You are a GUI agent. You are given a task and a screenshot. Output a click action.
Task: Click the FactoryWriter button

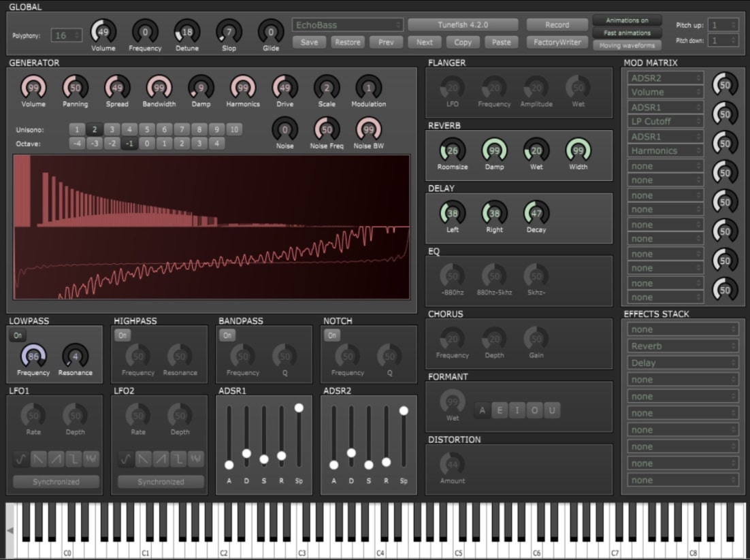pos(557,42)
